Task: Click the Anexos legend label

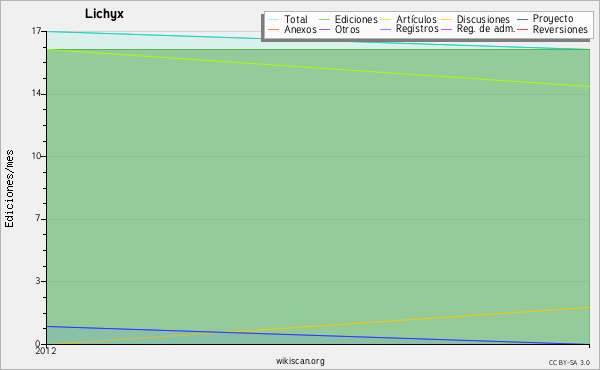Action: [300, 29]
